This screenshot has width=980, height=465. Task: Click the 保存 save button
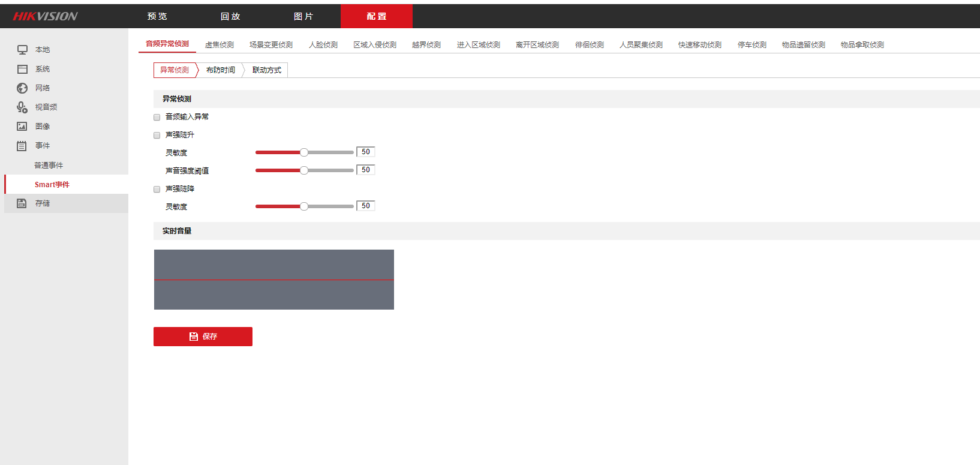tap(203, 337)
